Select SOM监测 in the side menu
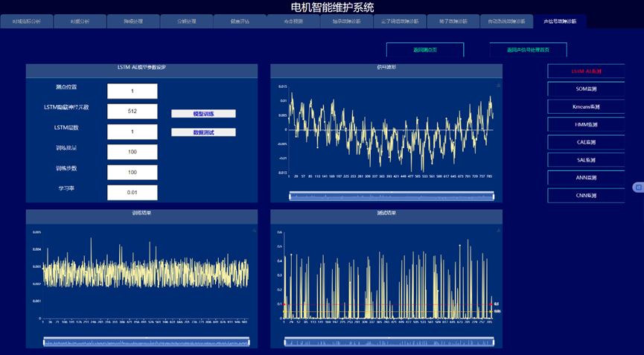644x355 pixels. (x=586, y=89)
